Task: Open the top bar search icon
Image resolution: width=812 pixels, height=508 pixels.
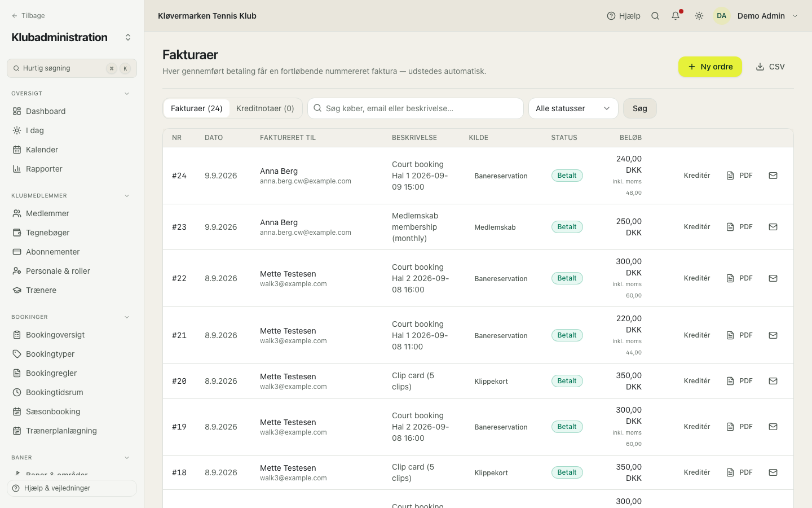Action: tap(655, 16)
